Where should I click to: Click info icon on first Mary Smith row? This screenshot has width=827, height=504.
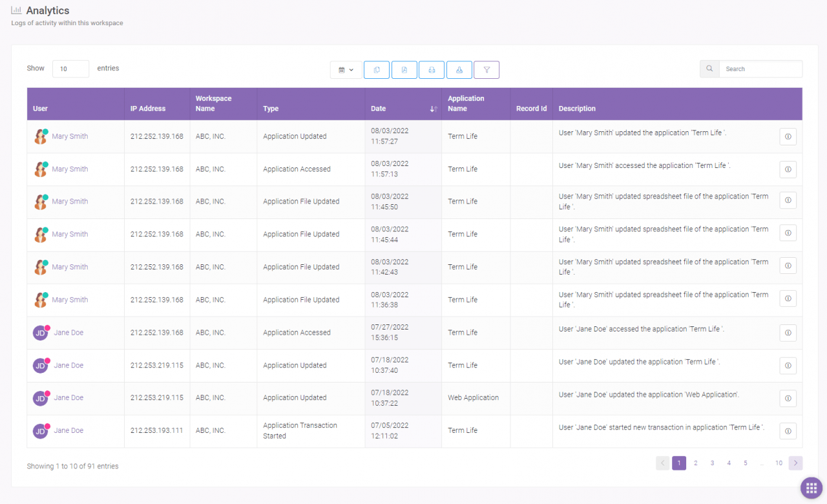pos(788,136)
